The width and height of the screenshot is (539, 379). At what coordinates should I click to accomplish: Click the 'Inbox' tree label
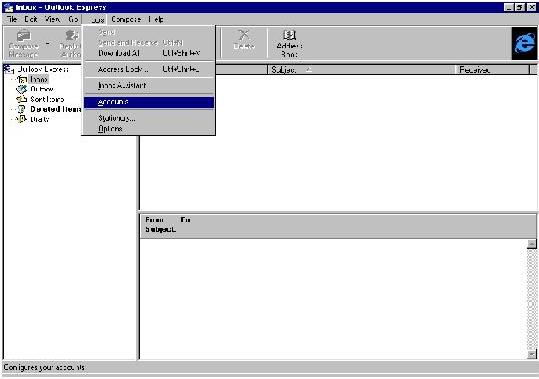(38, 80)
